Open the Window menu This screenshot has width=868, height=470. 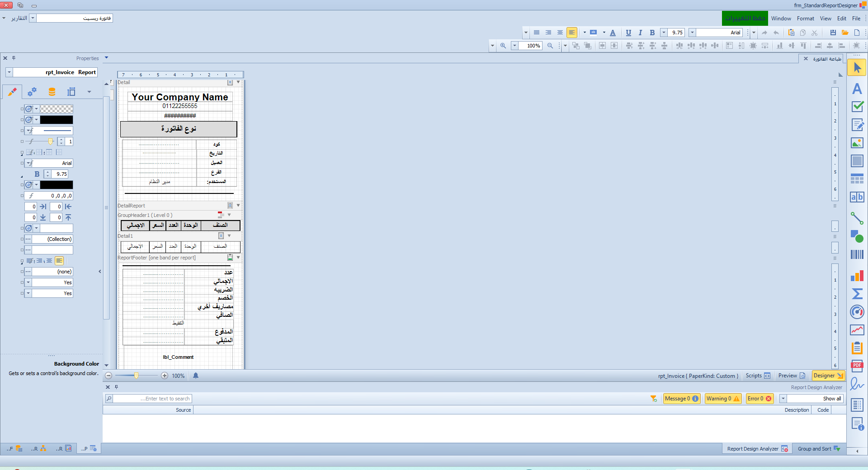781,19
